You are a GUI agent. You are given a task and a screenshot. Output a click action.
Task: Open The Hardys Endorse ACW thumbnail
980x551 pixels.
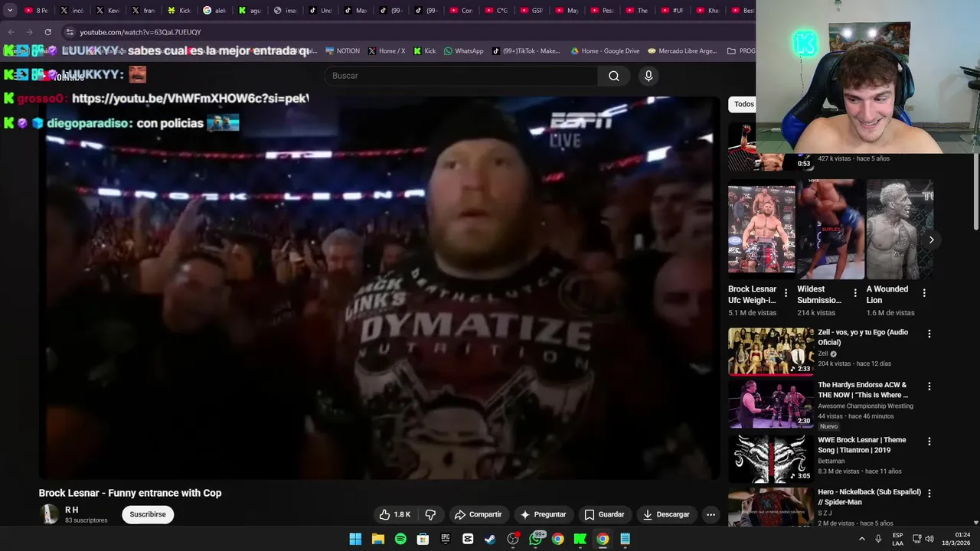click(771, 404)
